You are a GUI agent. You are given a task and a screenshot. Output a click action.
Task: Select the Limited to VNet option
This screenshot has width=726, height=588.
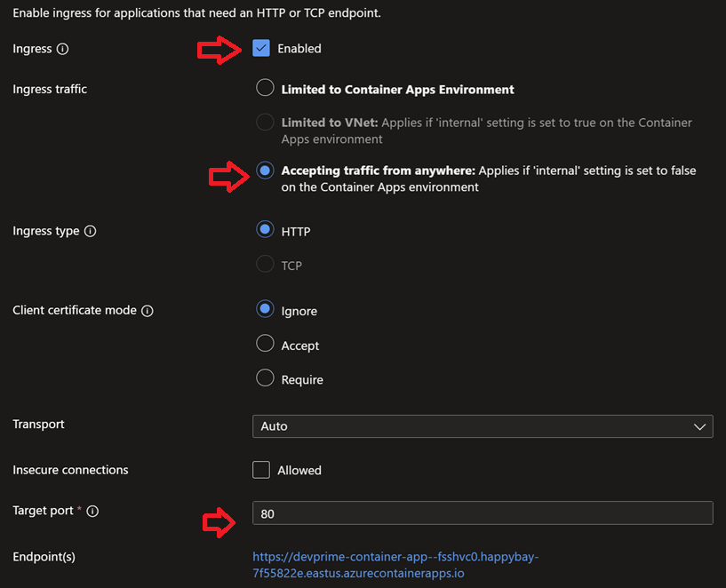tap(265, 123)
